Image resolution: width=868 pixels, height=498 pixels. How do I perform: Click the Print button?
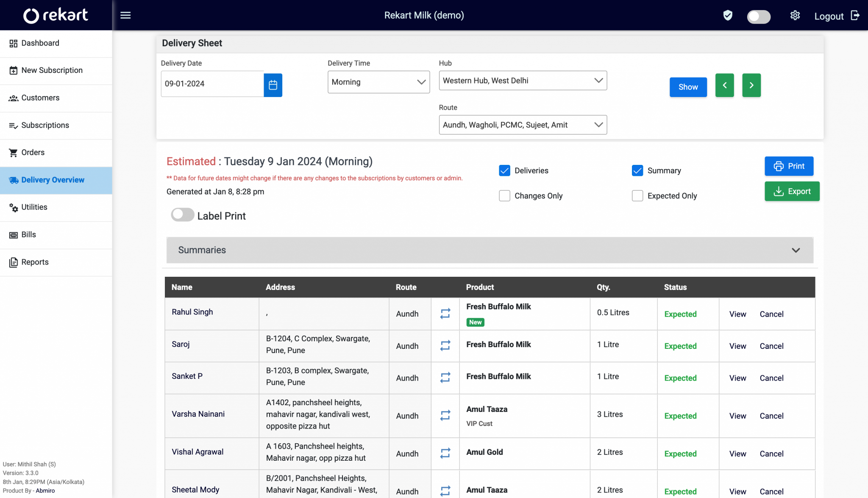789,166
